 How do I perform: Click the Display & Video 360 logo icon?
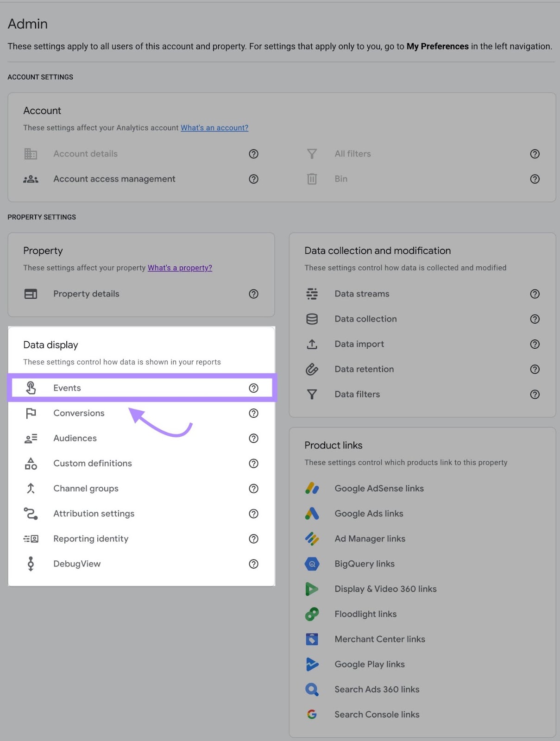coord(312,589)
